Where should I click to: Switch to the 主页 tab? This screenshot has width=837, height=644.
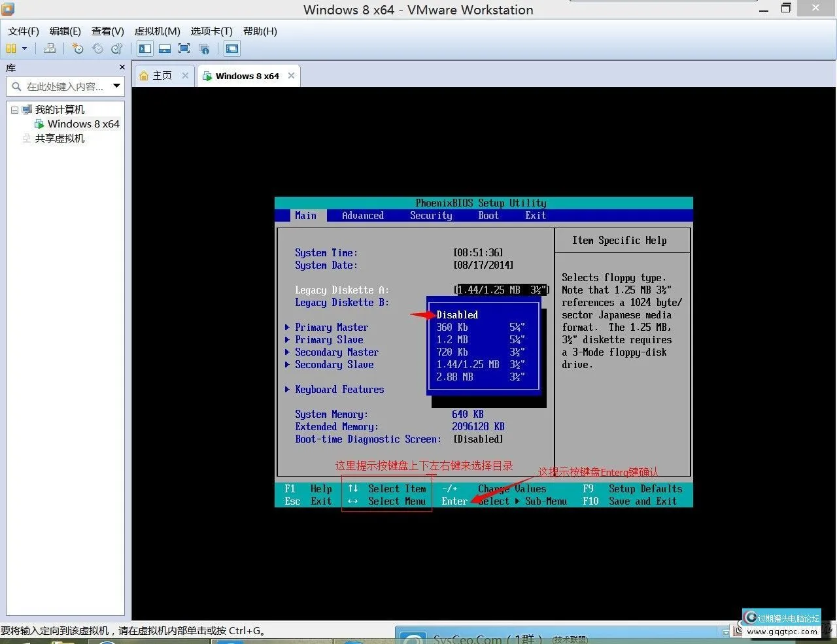point(162,76)
